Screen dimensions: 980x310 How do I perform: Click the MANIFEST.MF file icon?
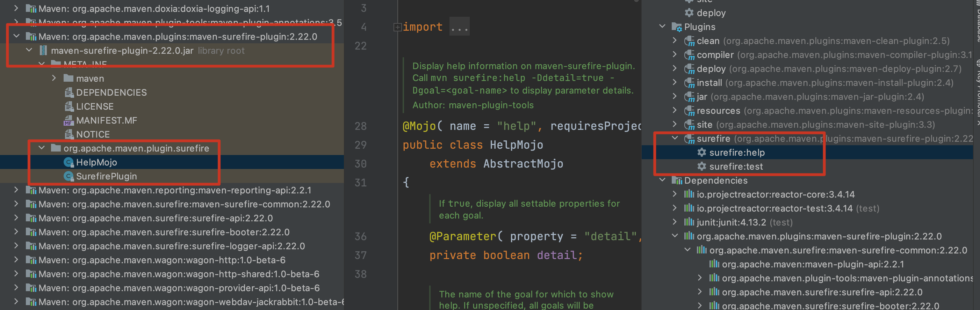tap(69, 121)
